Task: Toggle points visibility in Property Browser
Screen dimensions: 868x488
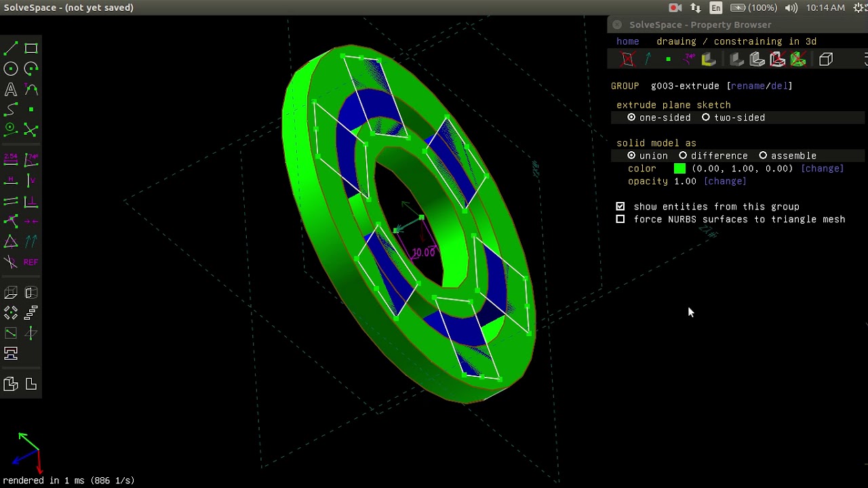Action: (668, 60)
